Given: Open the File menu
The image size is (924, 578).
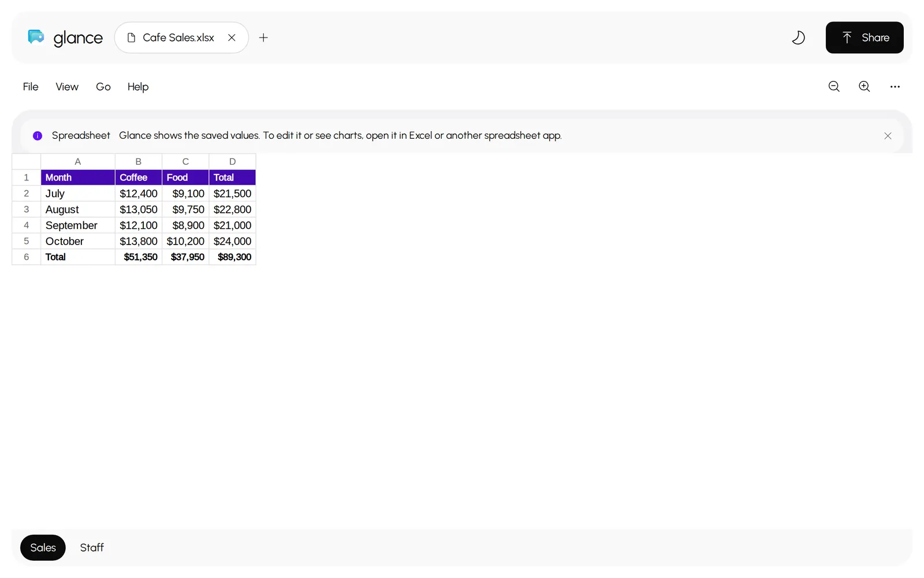Looking at the screenshot, I should (31, 87).
